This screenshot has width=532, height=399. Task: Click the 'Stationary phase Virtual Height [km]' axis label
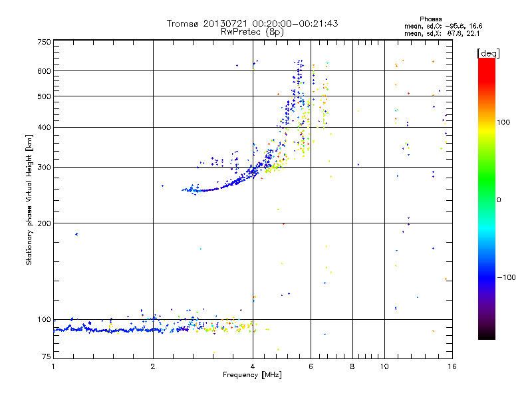(29, 199)
